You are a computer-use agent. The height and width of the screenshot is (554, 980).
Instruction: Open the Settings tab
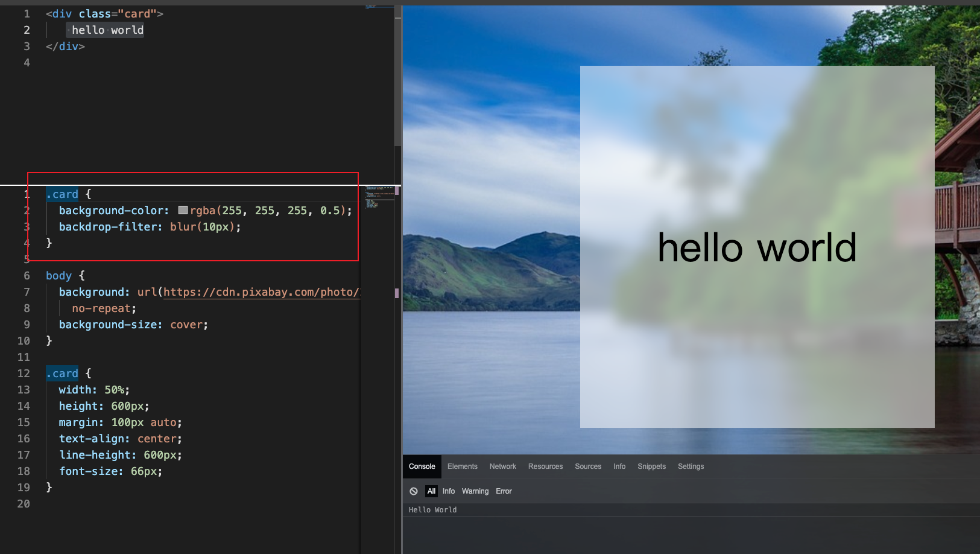[x=691, y=466]
